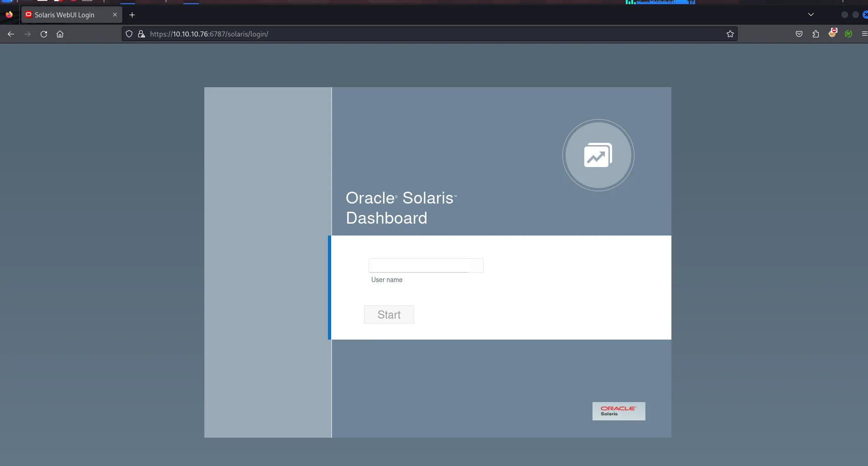This screenshot has height=466, width=868.
Task: Click the User name input field
Action: click(x=426, y=266)
